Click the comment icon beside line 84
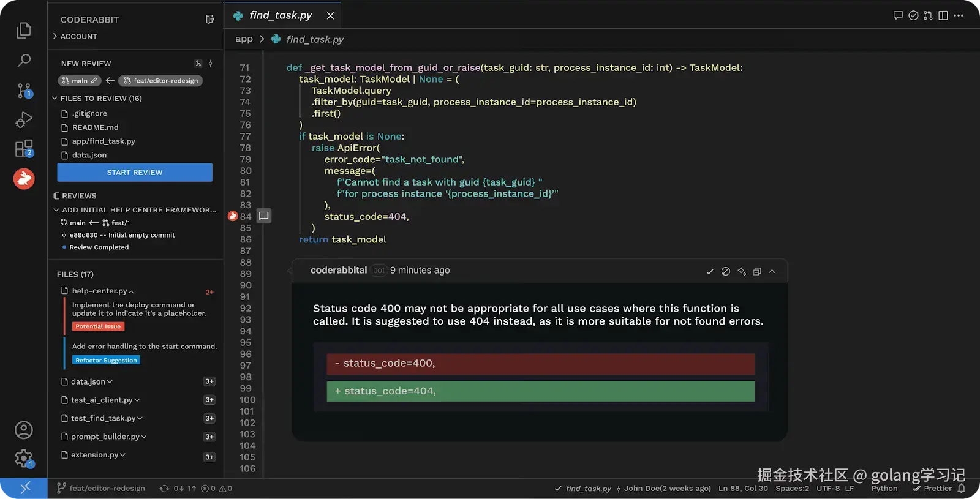 263,216
